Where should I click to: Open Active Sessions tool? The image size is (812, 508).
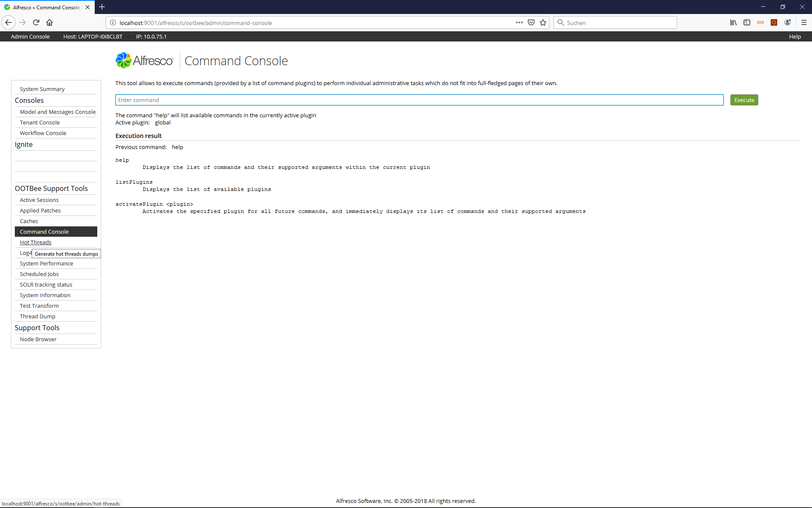(x=39, y=199)
